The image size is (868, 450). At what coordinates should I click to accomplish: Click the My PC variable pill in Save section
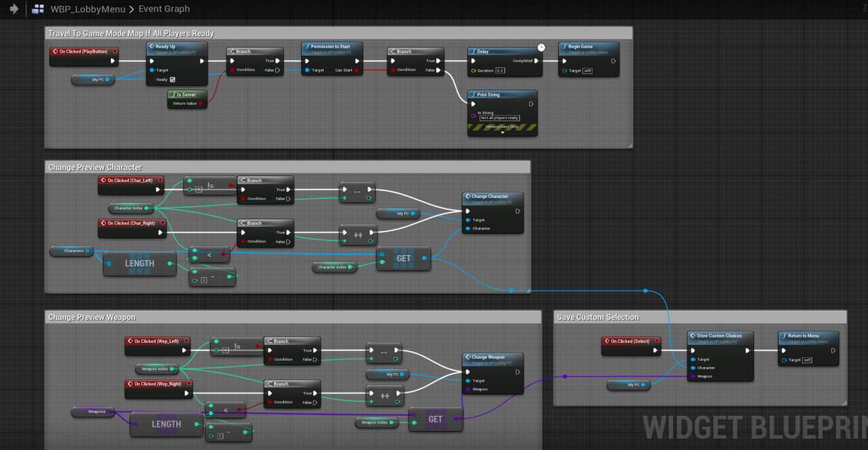click(629, 384)
